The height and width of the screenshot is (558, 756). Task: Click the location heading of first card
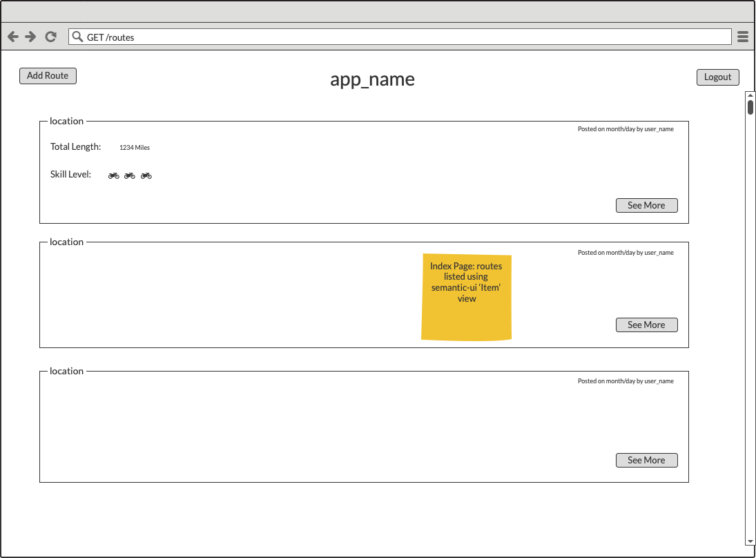coord(66,121)
